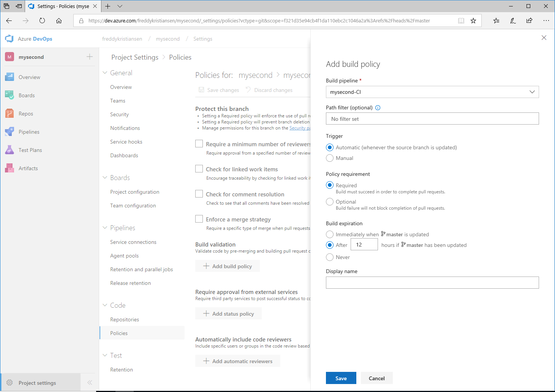Click the Artifacts icon in the sidebar

pyautogui.click(x=9, y=168)
